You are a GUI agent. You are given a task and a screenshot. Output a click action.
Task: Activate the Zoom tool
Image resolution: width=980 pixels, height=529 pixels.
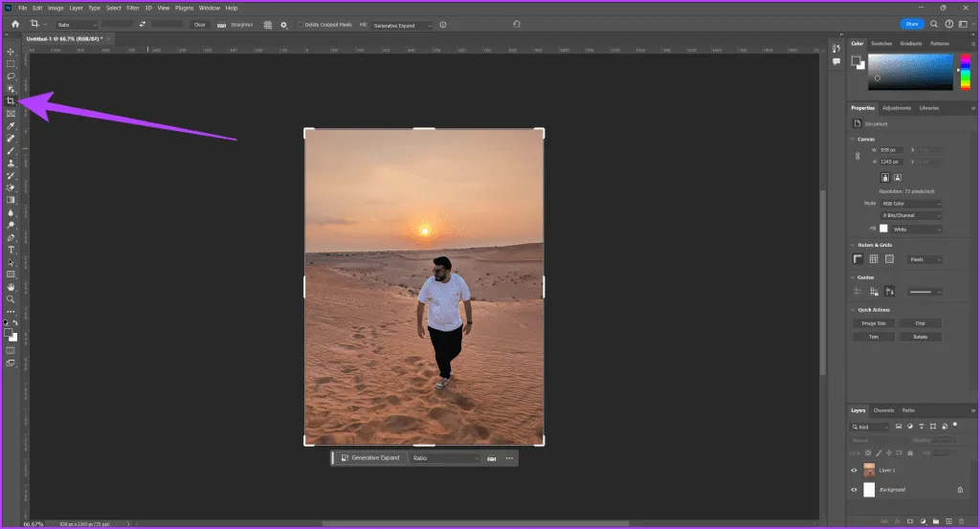[11, 298]
